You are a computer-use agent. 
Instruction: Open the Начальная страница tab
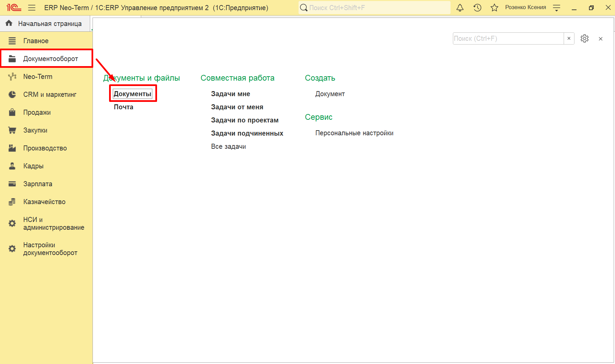tap(45, 24)
